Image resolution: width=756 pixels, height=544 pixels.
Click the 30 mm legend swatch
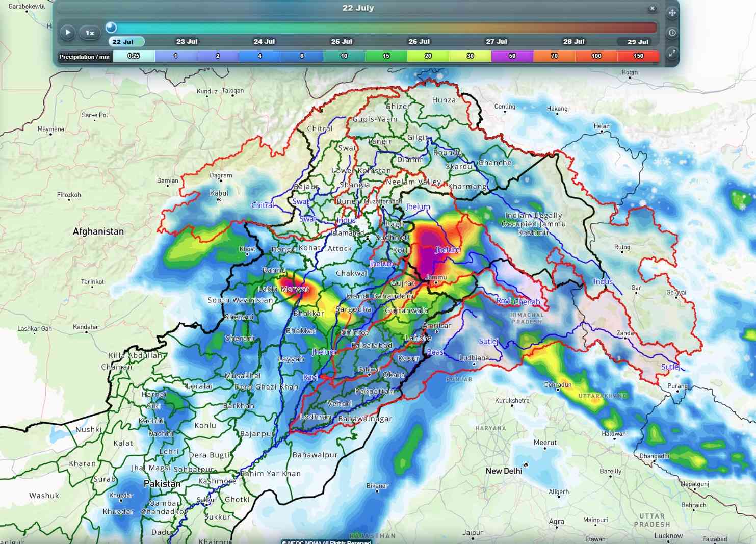click(470, 56)
